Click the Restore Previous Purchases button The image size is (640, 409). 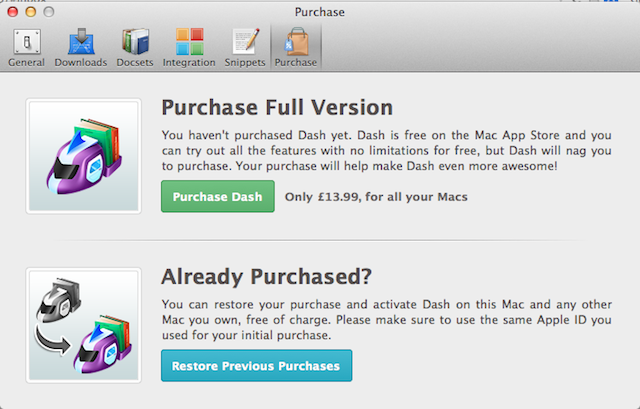256,366
